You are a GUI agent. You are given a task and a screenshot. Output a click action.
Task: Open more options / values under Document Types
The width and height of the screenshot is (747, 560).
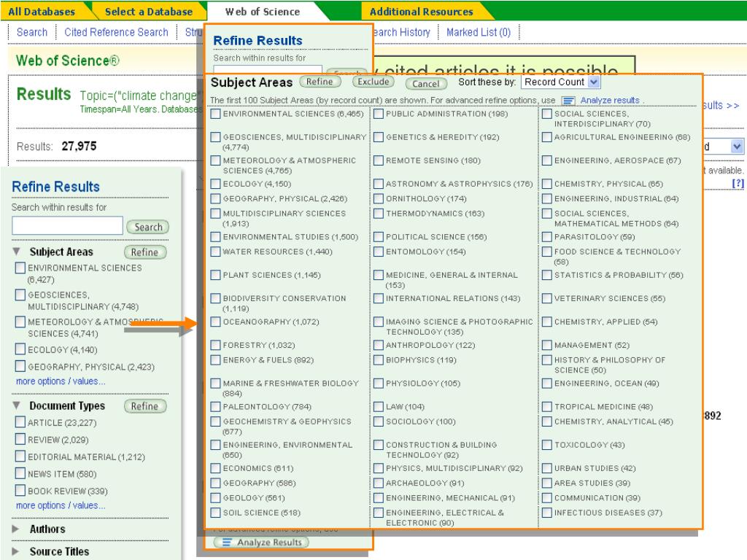(61, 506)
